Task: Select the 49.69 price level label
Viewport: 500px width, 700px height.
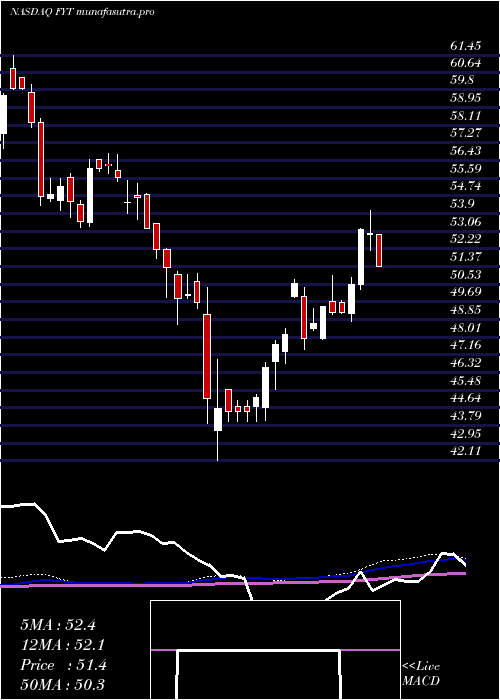Action: (x=466, y=292)
